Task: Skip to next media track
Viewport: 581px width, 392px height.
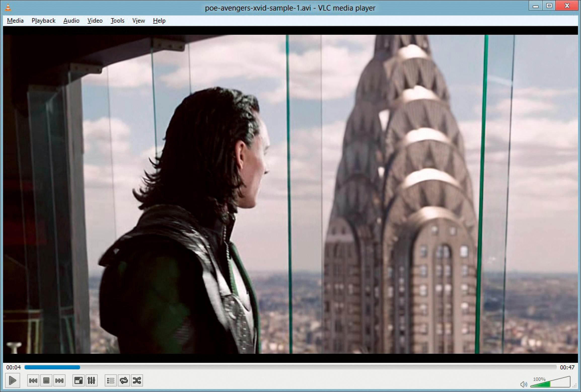Action: [x=59, y=380]
